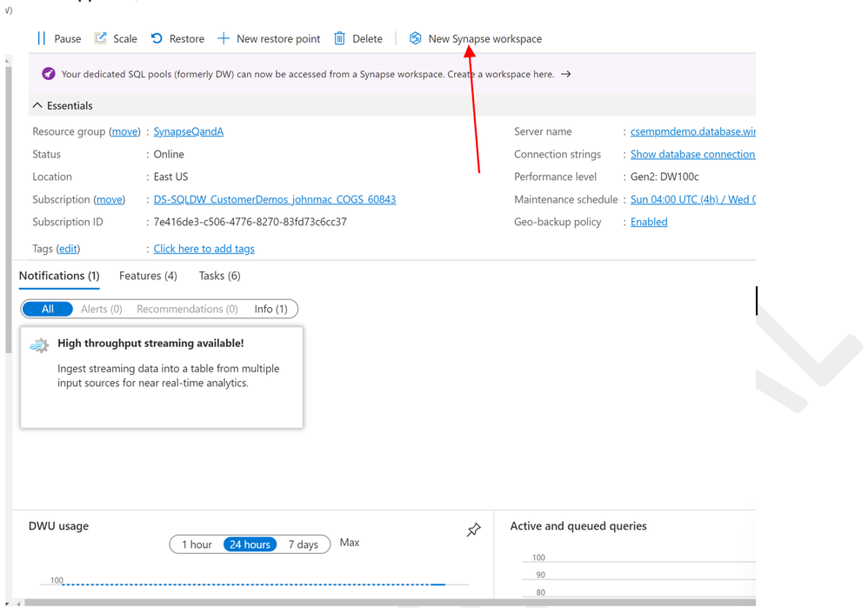
Task: Set DWU usage range to 24 hours
Action: click(250, 545)
